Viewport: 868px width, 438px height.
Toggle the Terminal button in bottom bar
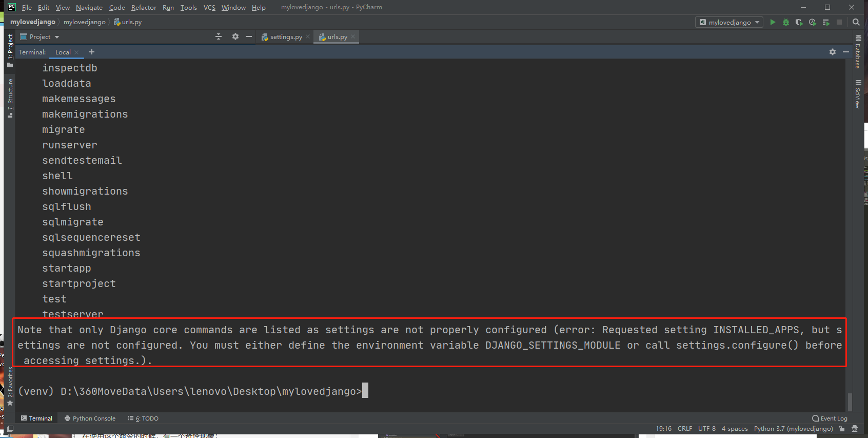(36, 418)
